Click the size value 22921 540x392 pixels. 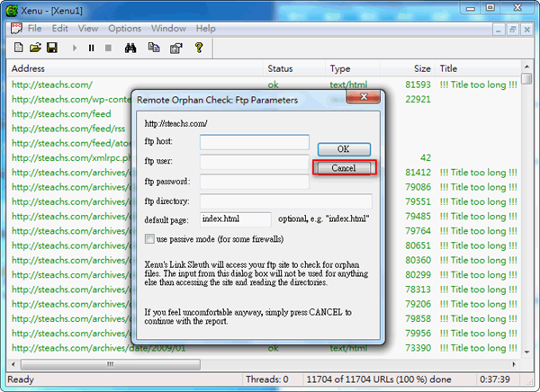point(418,100)
